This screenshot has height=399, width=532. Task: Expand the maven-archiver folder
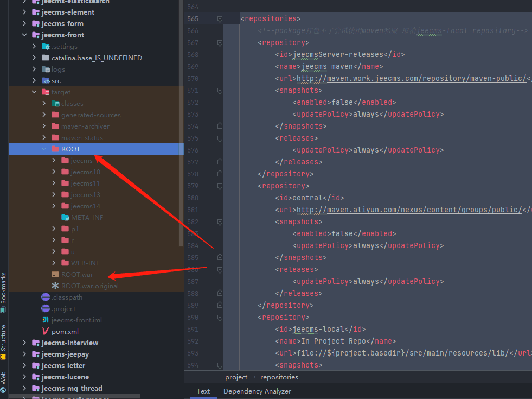(x=44, y=126)
